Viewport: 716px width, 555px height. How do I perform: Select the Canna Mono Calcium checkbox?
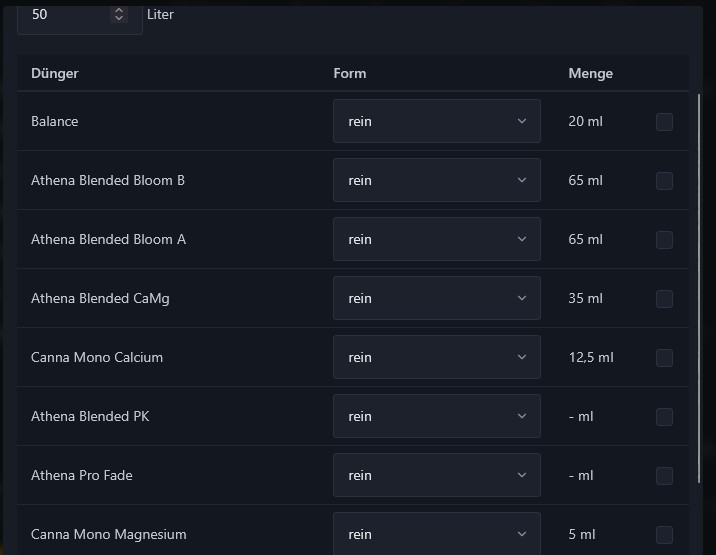664,358
